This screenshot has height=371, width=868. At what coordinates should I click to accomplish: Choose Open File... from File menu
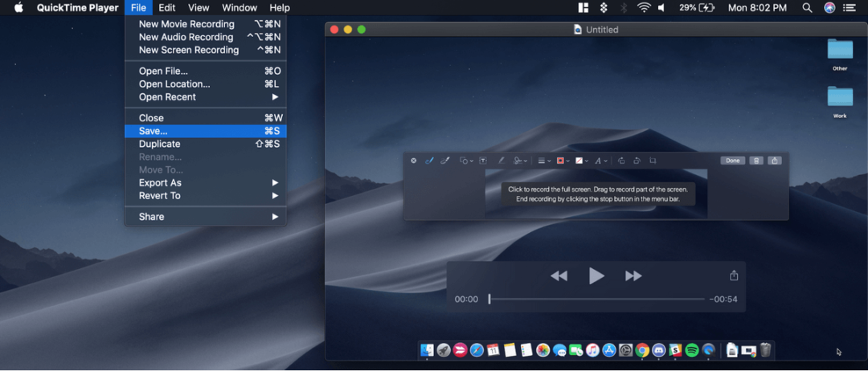(x=206, y=71)
